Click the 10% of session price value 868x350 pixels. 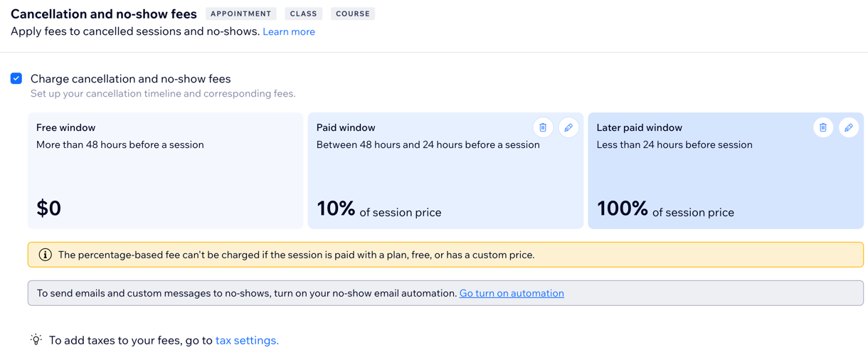379,209
